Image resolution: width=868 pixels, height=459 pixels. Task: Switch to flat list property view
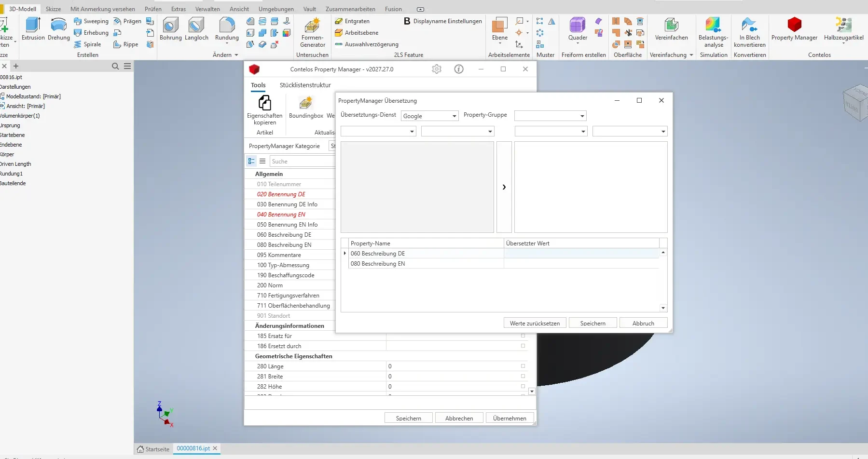[x=262, y=161]
